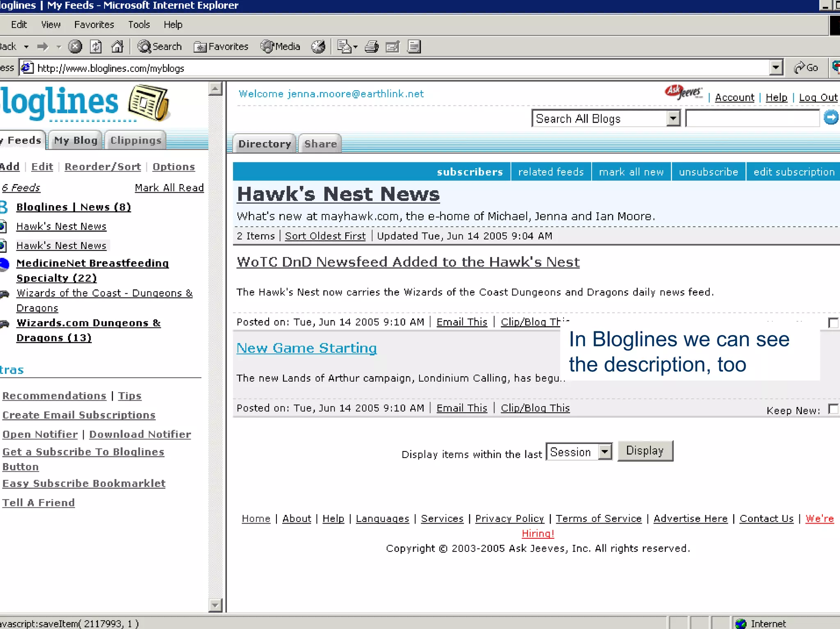Click the left pane scroll down arrow

click(x=215, y=605)
